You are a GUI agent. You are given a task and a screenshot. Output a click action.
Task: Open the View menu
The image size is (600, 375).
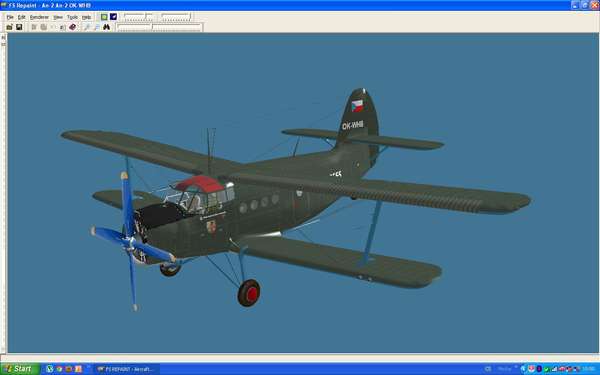coord(58,17)
